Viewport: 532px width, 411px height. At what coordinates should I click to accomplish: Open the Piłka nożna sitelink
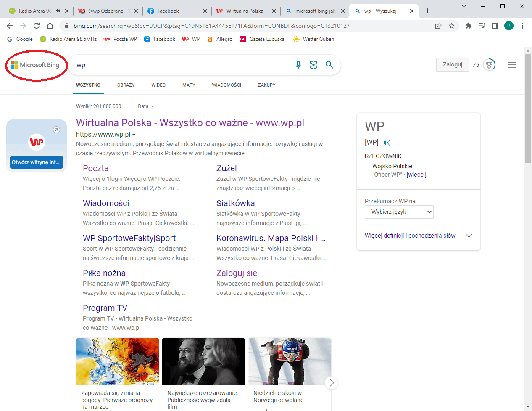[x=104, y=273]
